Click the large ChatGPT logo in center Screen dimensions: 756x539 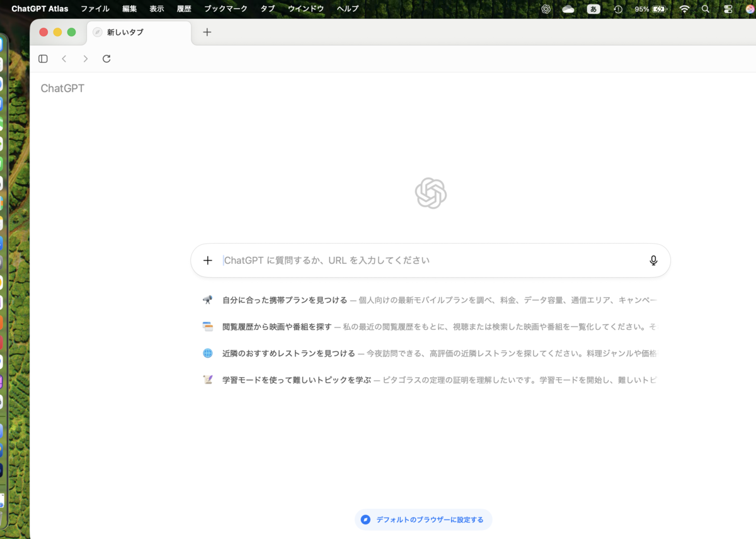tap(431, 193)
